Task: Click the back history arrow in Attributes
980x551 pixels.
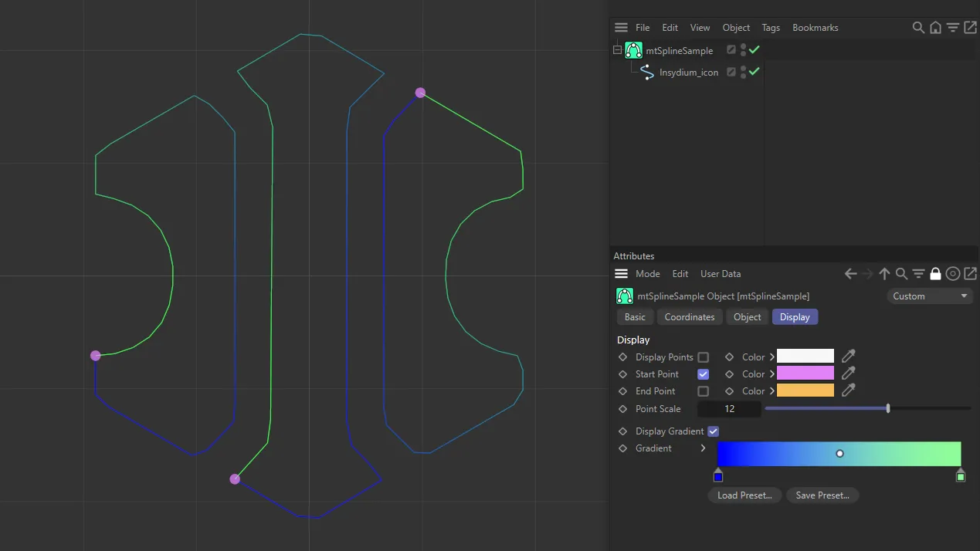Action: click(x=850, y=273)
